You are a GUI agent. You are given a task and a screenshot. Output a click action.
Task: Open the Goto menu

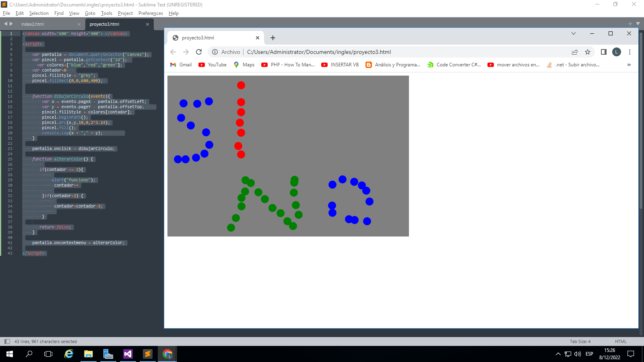(90, 13)
